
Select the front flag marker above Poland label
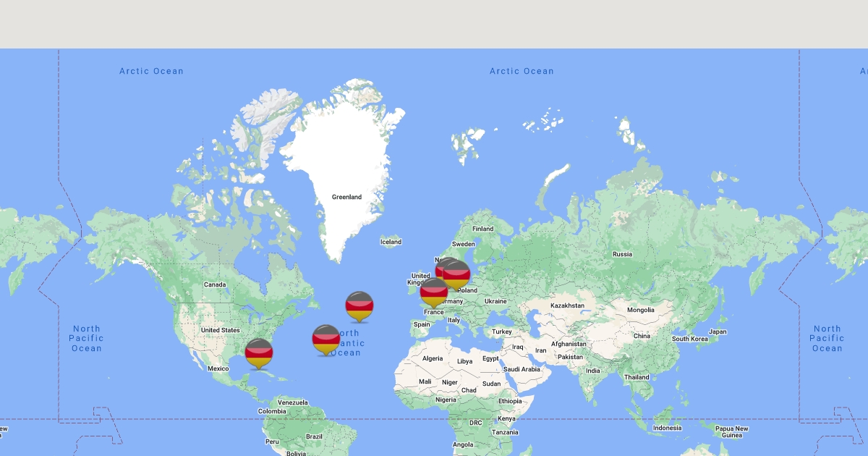click(x=457, y=274)
